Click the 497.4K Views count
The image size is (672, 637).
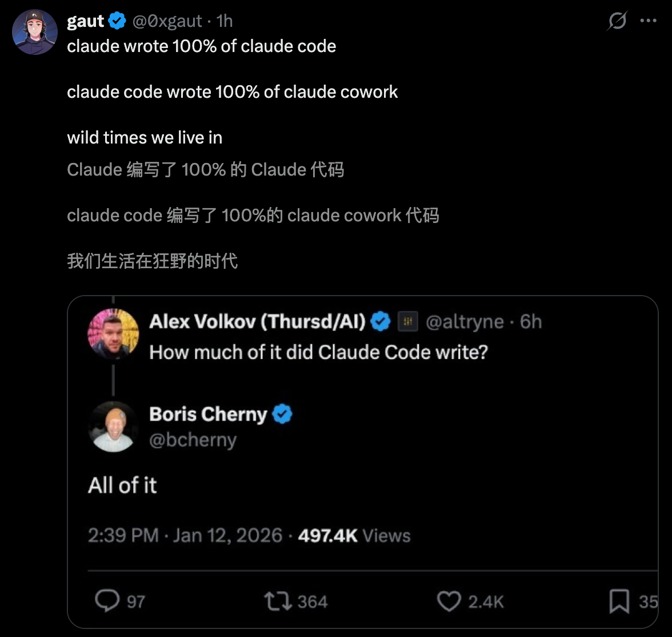click(354, 536)
